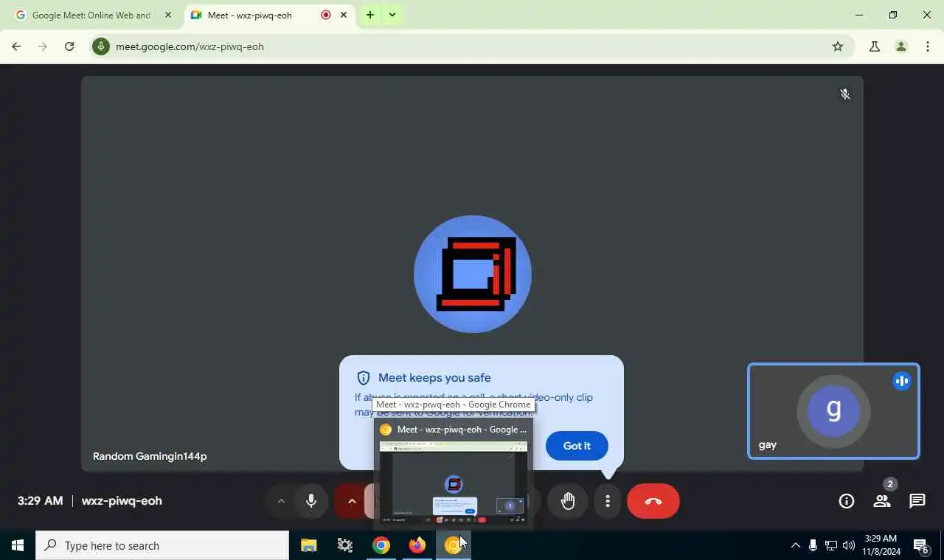Click Random Gamingin144p avatar image

[x=473, y=274]
